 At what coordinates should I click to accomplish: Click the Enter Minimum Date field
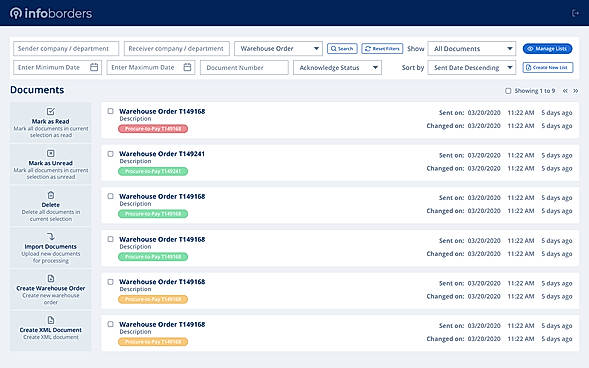point(57,68)
